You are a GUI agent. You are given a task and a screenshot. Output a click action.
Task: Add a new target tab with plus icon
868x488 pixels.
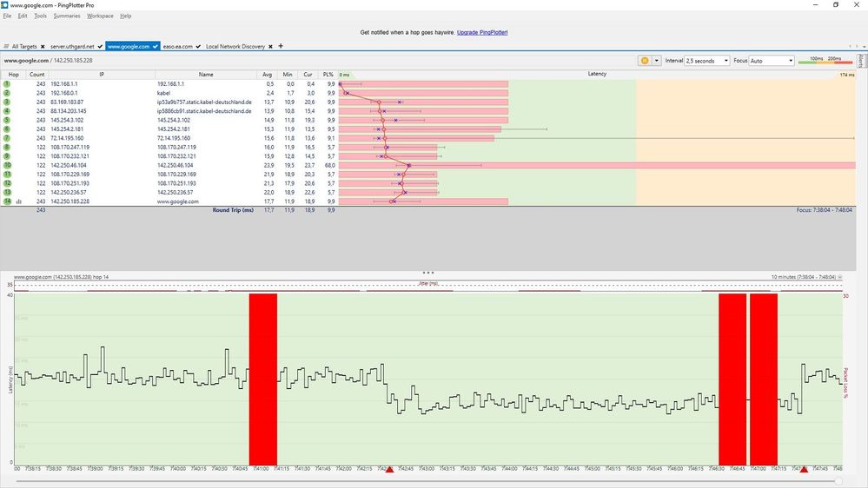281,46
